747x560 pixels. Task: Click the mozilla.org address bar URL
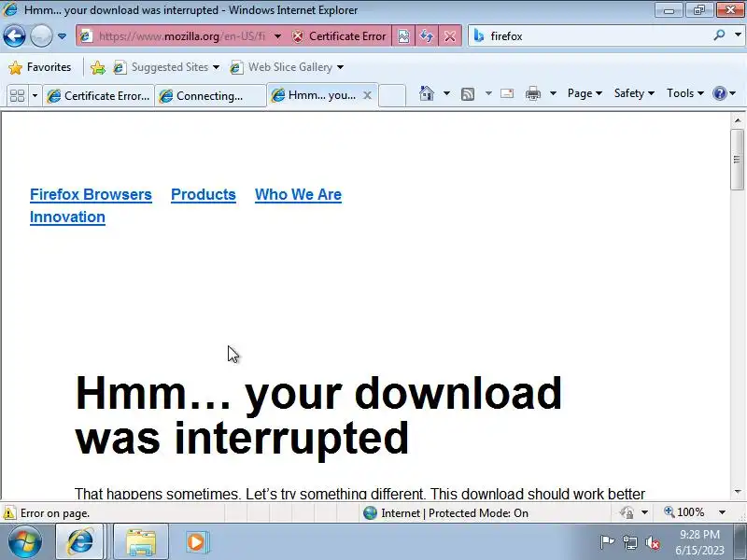(181, 36)
